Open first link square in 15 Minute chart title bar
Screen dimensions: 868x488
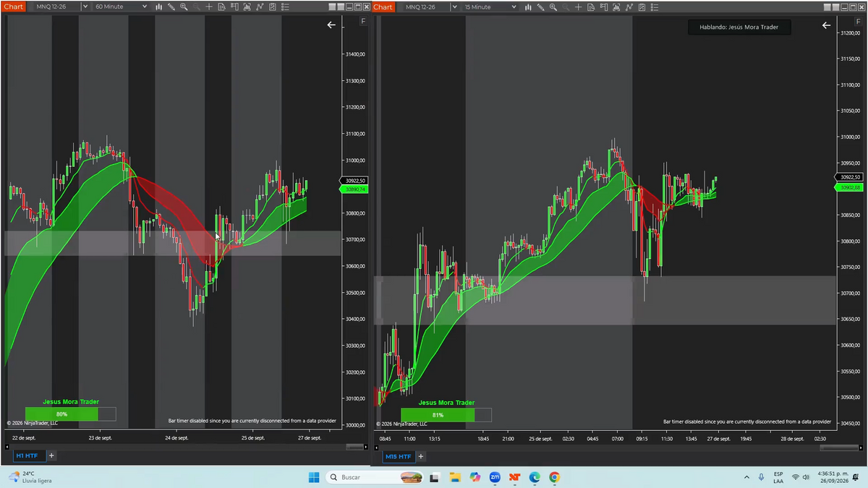pyautogui.click(x=827, y=7)
